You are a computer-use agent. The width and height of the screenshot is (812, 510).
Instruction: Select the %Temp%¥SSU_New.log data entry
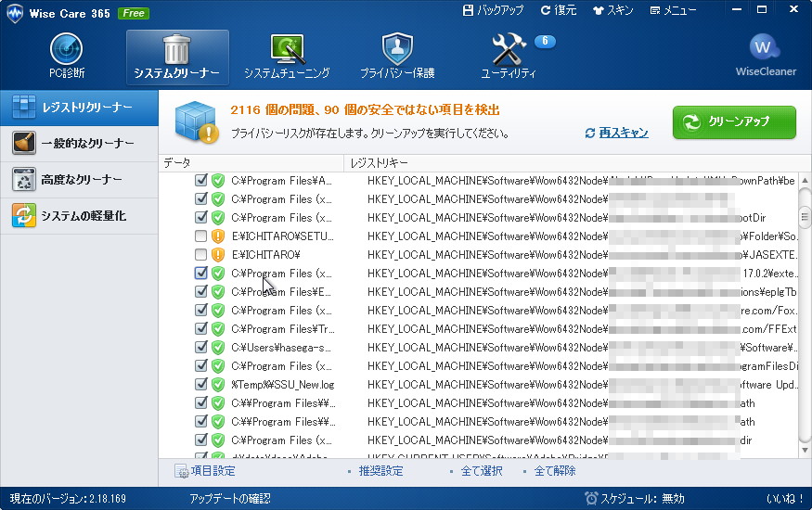click(x=283, y=385)
